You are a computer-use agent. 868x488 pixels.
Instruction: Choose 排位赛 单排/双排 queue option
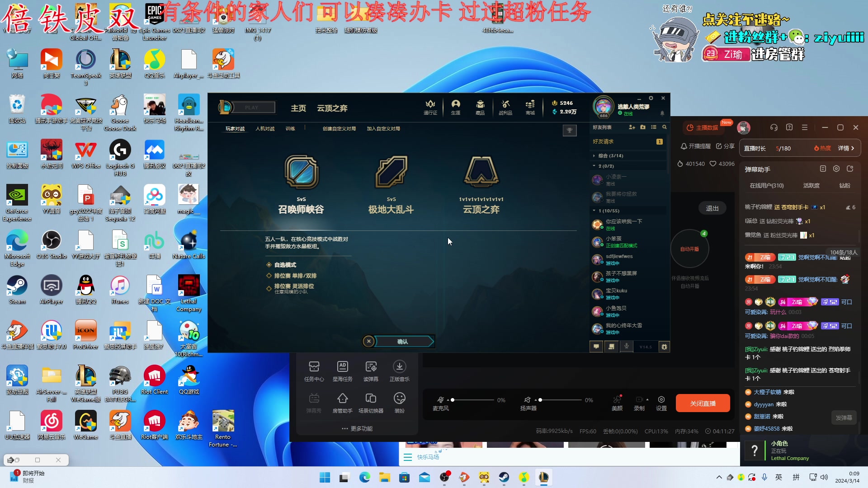pos(292,276)
